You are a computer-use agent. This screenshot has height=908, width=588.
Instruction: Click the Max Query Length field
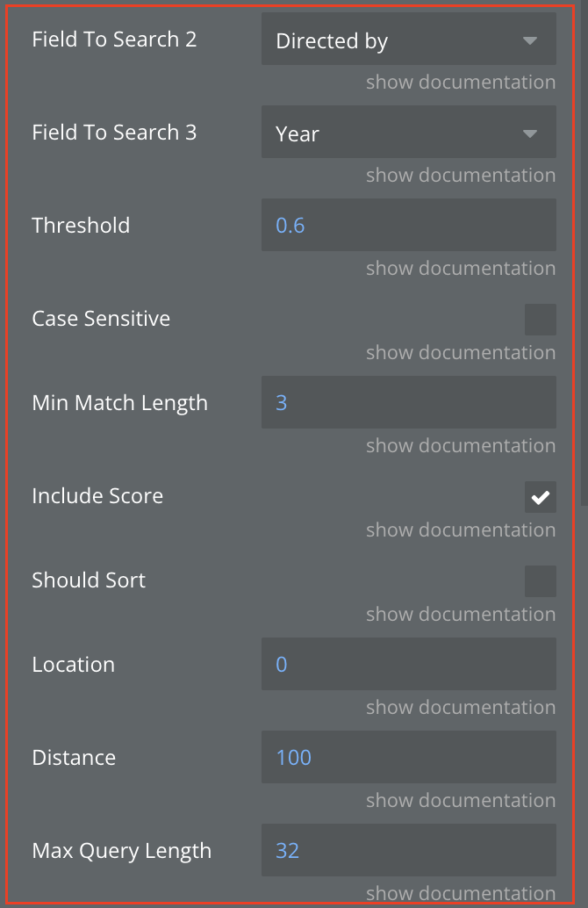pyautogui.click(x=408, y=851)
